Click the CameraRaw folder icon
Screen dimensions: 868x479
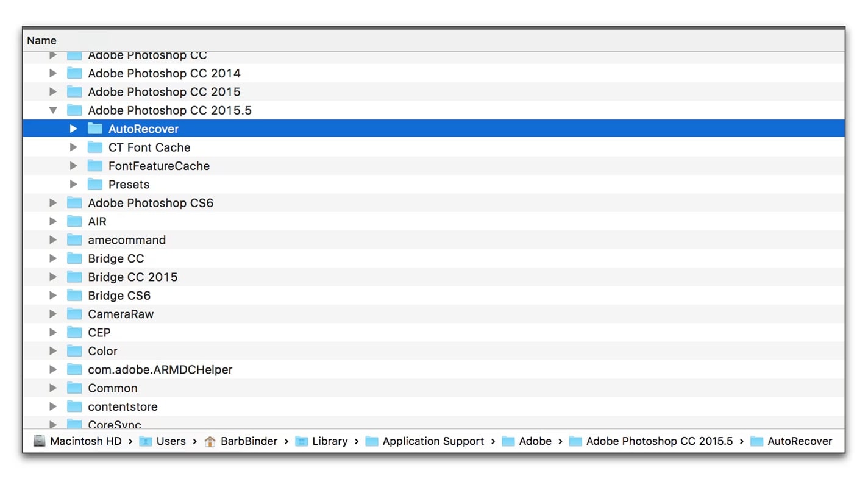[74, 314]
